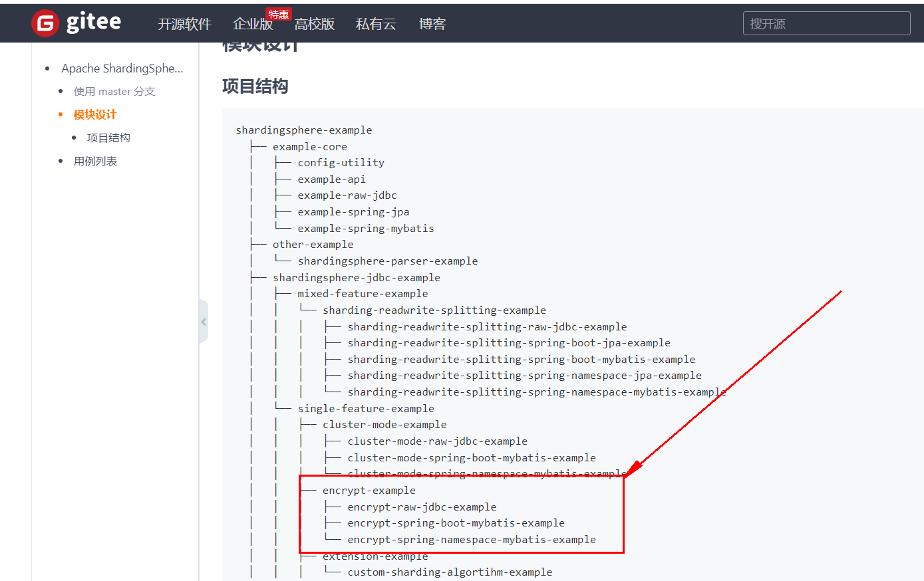Open the 私有云 menu
924x581 pixels.
point(375,24)
